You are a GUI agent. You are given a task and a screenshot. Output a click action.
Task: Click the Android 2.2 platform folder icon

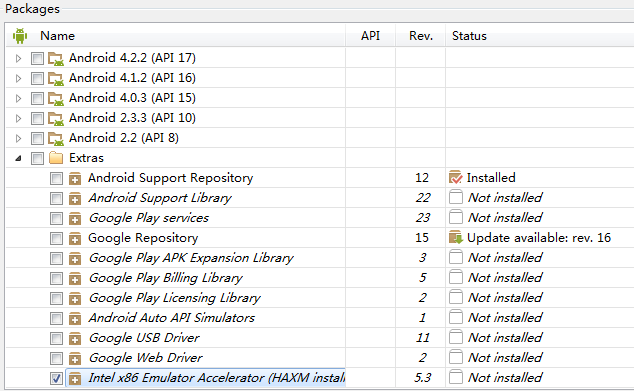click(56, 138)
